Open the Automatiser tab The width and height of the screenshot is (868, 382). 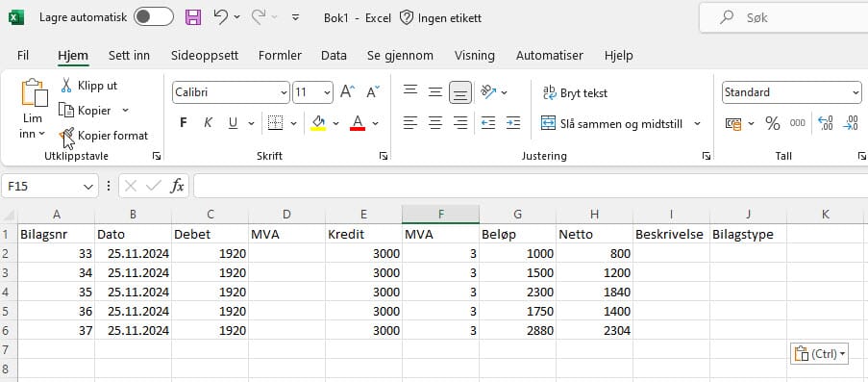pos(550,56)
